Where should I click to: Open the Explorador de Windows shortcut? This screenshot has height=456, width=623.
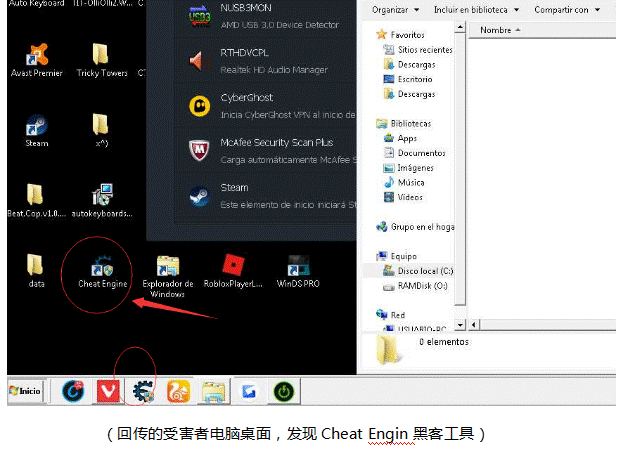pos(168,276)
